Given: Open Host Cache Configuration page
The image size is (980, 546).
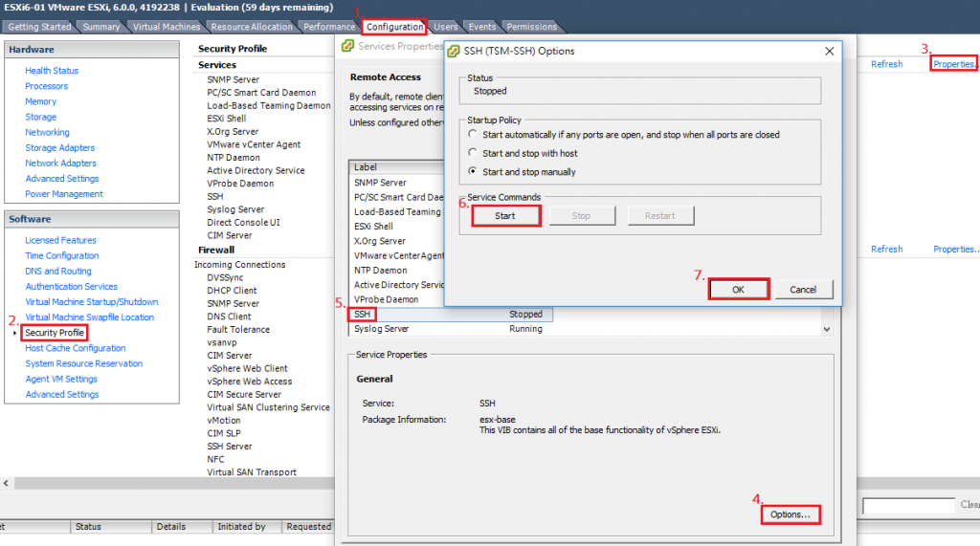Looking at the screenshot, I should point(75,348).
